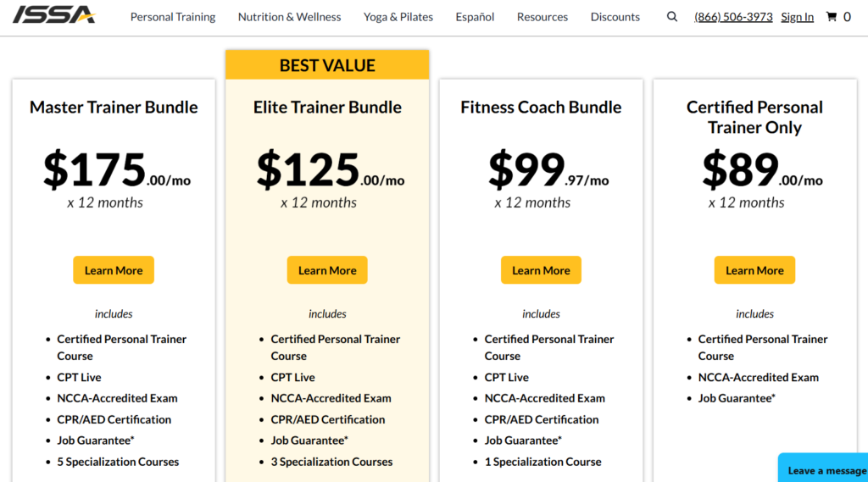This screenshot has width=868, height=482.
Task: Expand Yoga & Pilates menu
Action: pyautogui.click(x=398, y=17)
